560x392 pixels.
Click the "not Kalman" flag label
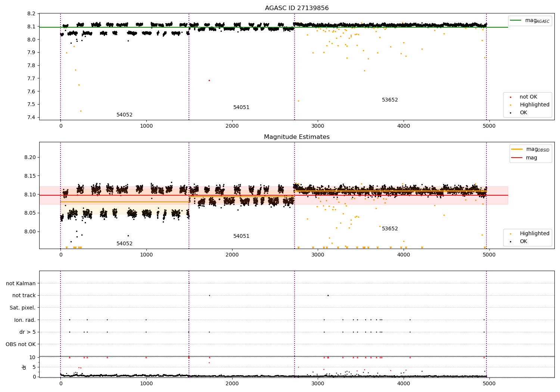[21, 284]
